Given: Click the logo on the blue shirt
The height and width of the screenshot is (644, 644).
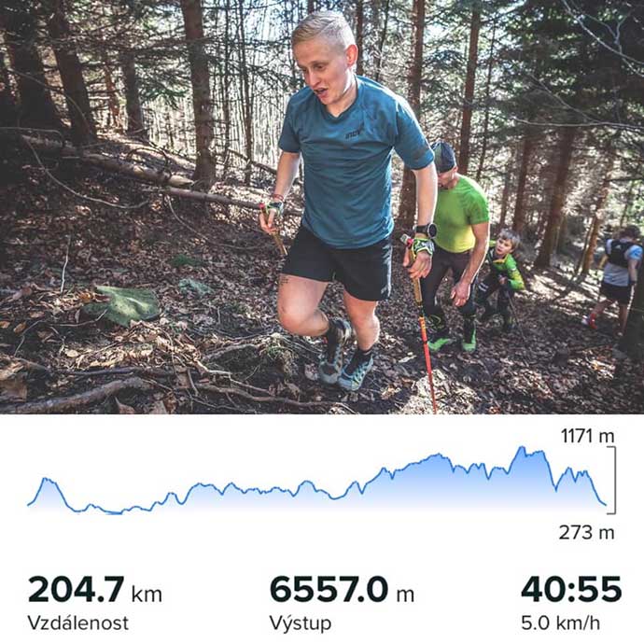Looking at the screenshot, I should [354, 133].
